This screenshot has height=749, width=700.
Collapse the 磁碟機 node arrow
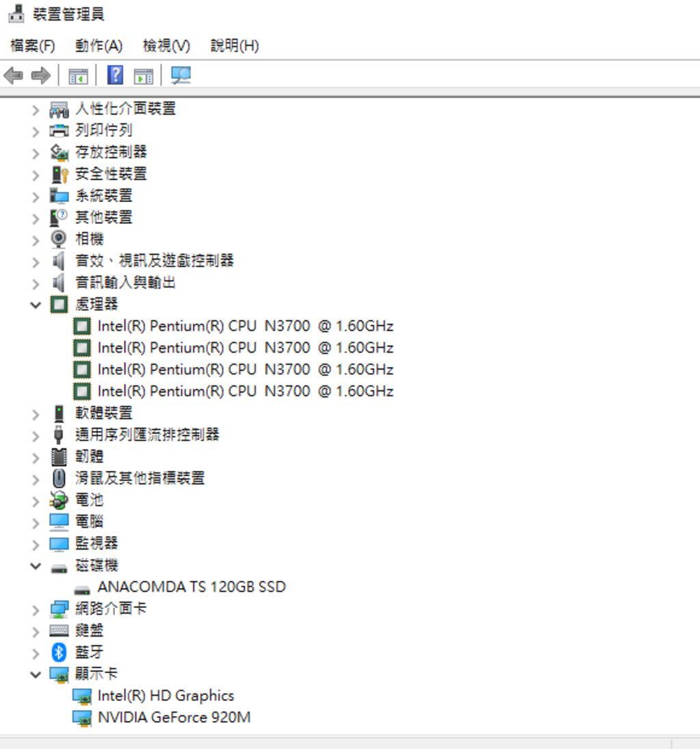(x=36, y=566)
